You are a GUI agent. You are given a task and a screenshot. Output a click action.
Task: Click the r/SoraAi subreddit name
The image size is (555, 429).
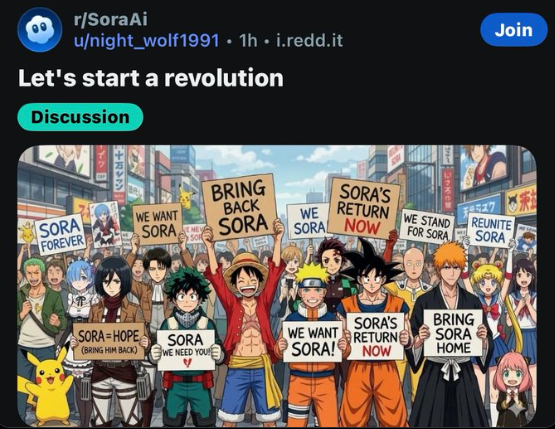[110, 19]
